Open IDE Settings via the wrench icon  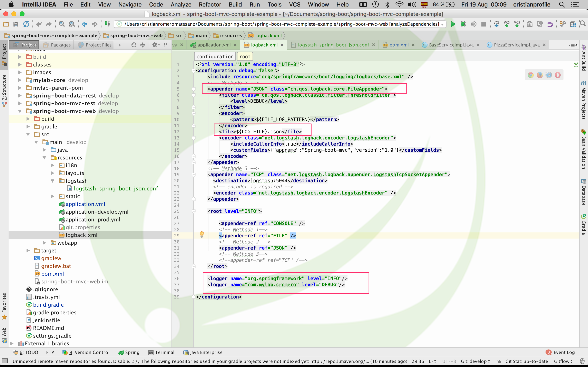pos(562,24)
